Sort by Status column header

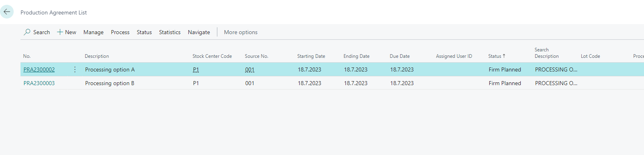pos(497,56)
